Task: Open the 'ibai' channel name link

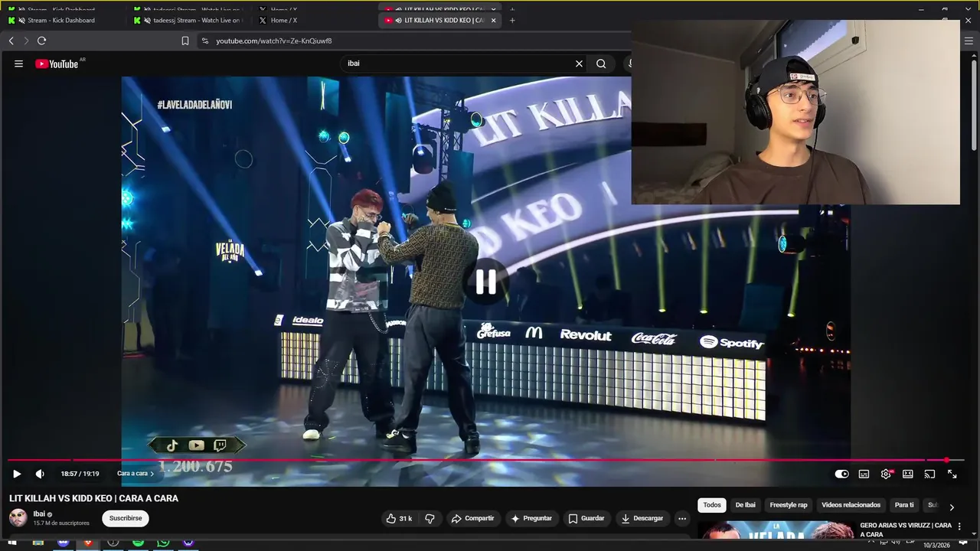Action: coord(39,514)
